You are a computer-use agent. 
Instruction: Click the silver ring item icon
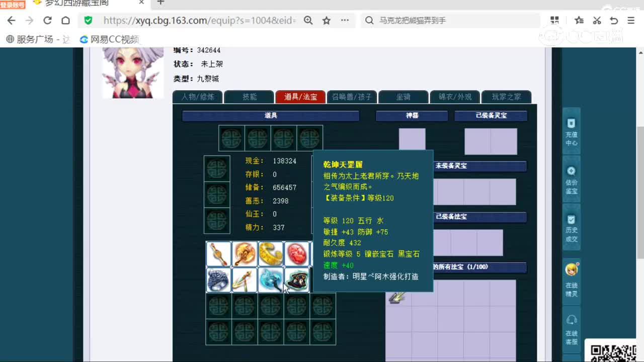tap(218, 280)
